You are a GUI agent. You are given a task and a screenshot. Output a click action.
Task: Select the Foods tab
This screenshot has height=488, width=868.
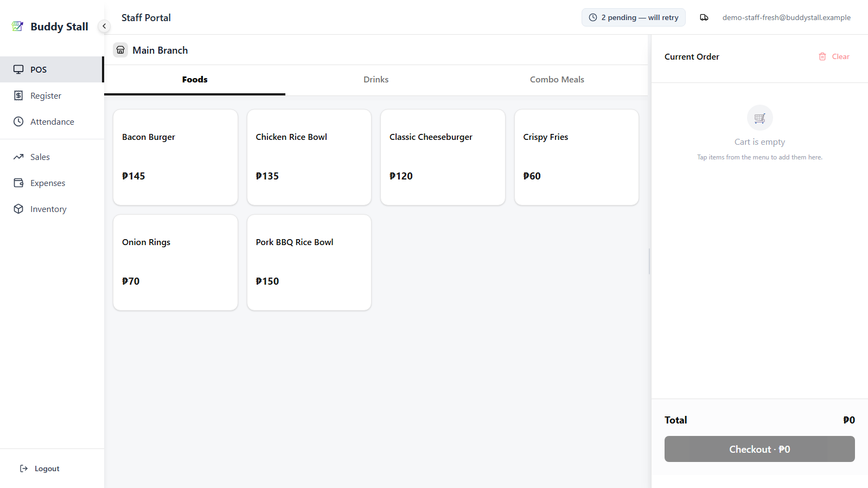(195, 80)
